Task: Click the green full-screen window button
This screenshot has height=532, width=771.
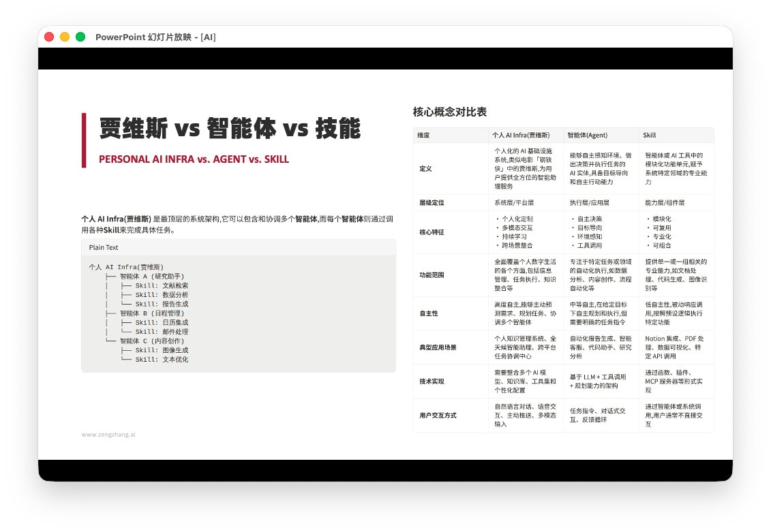Action: [80, 37]
